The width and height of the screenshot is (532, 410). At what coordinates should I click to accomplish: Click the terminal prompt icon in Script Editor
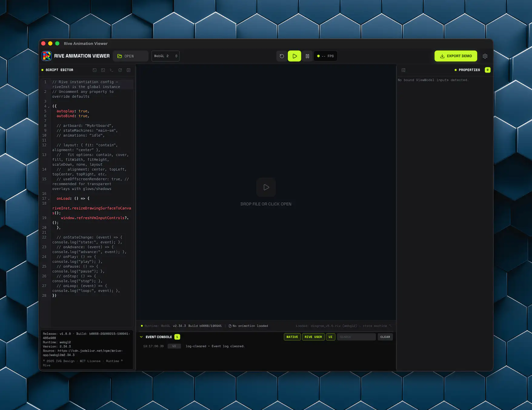(111, 70)
